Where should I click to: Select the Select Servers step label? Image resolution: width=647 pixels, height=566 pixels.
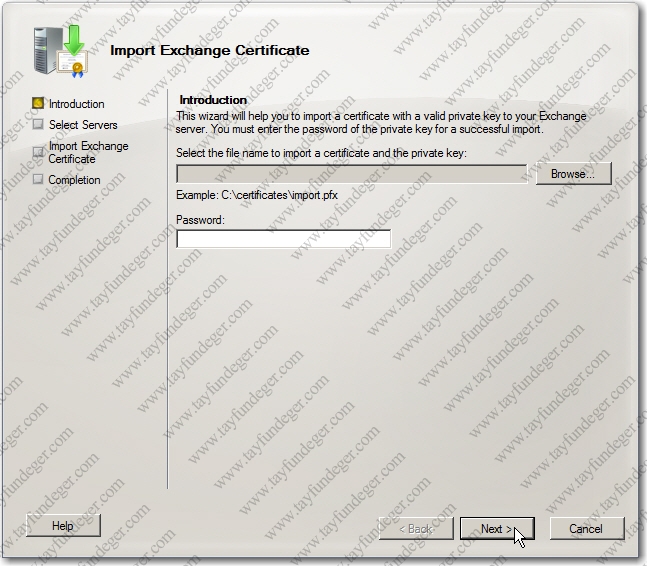click(x=83, y=125)
